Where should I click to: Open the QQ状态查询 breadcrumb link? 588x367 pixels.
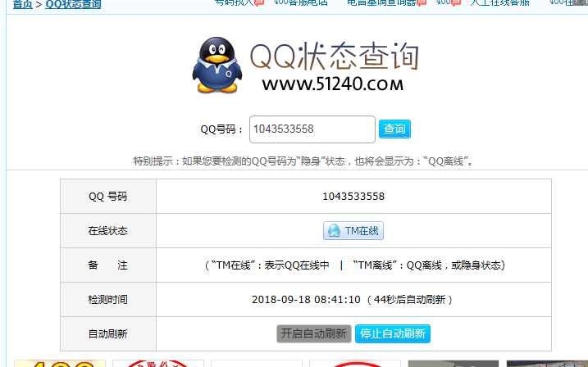point(73,4)
